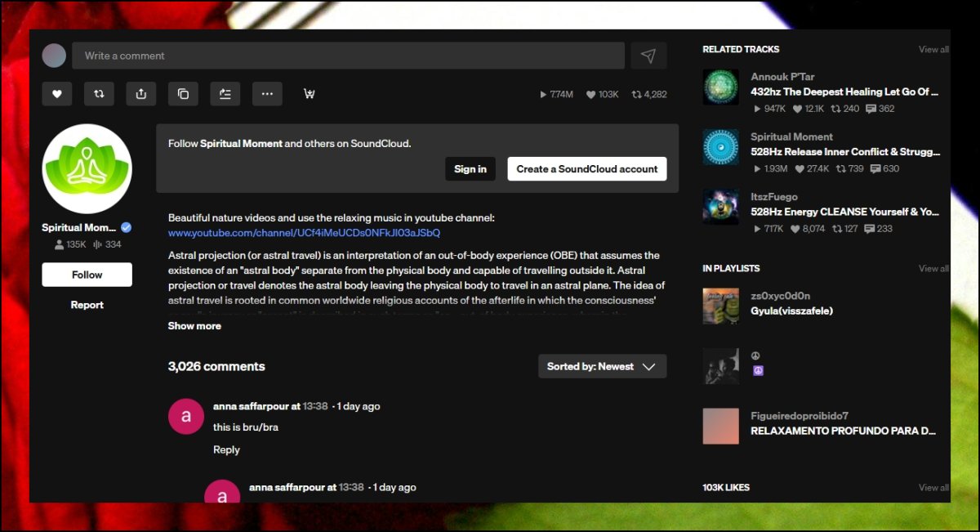Viewport: 980px width, 532px height.
Task: Share the track via share icon
Action: coord(141,94)
